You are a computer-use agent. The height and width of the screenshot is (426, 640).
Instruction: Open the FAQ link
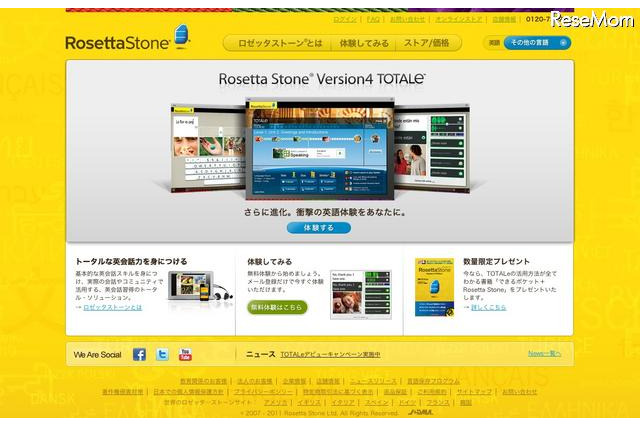tap(373, 19)
